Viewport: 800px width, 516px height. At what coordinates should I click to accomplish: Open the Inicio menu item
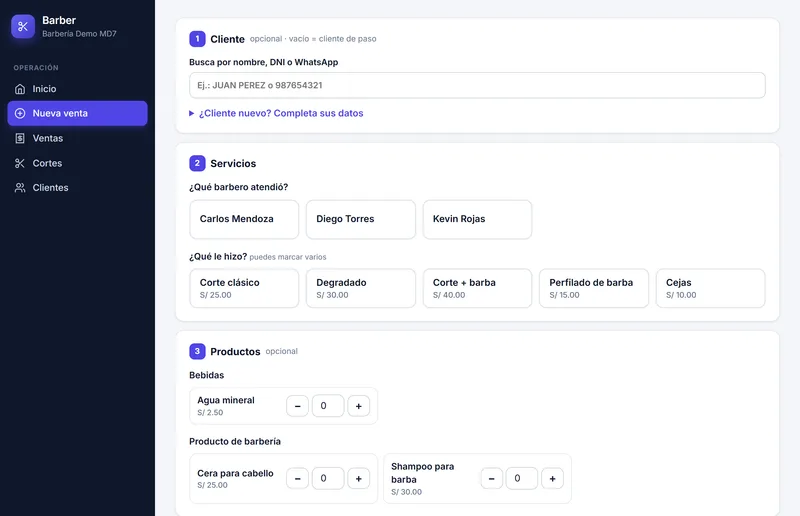(78, 89)
